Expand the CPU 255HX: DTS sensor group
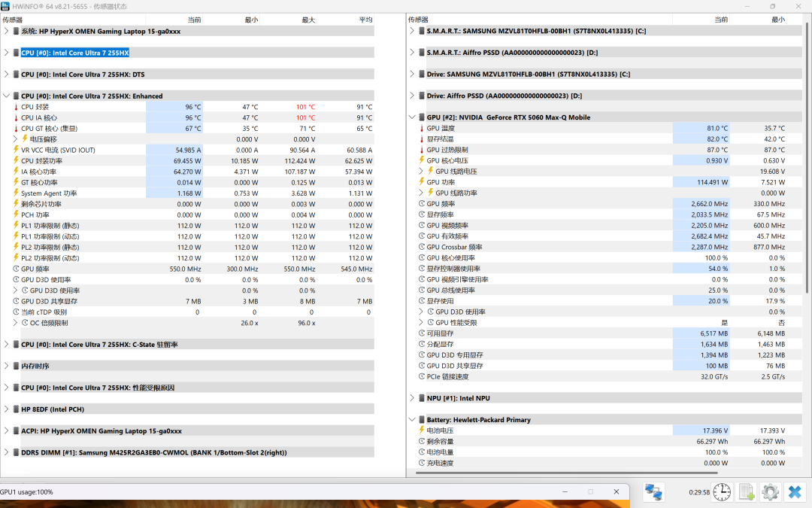The width and height of the screenshot is (812, 508). coord(6,74)
